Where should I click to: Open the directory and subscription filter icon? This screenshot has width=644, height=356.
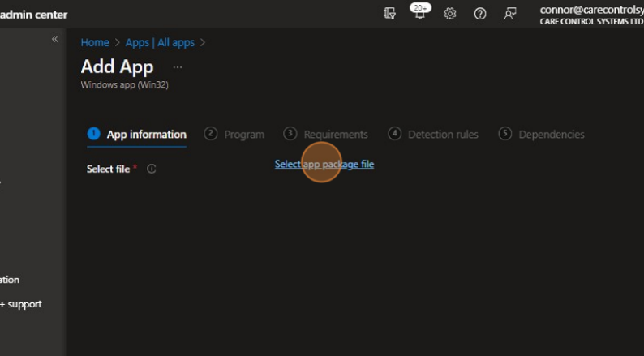(x=390, y=14)
